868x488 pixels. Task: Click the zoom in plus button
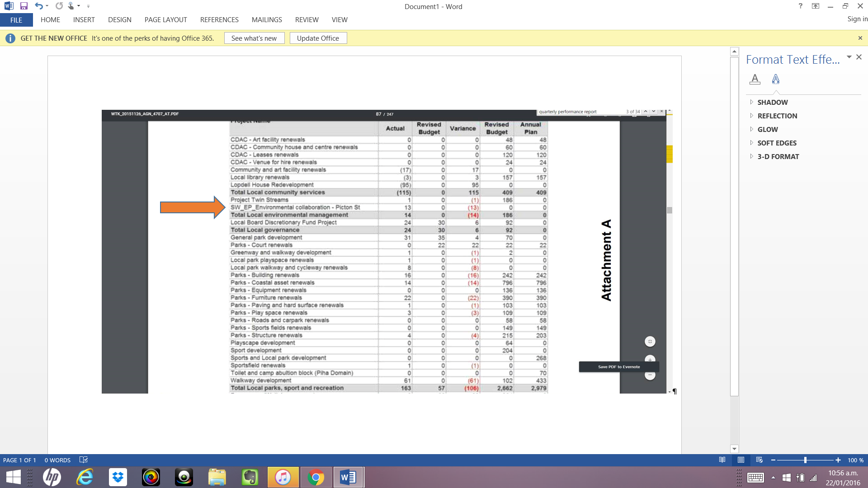[x=838, y=460]
